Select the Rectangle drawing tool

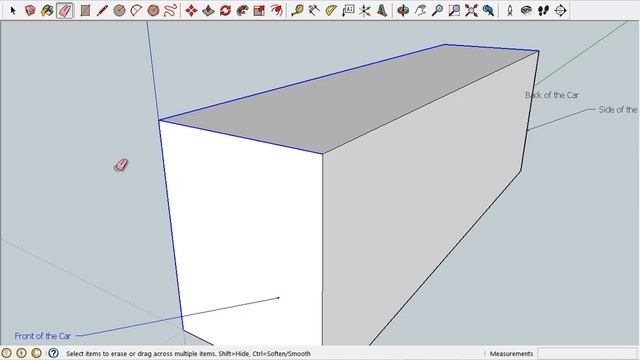(85, 11)
